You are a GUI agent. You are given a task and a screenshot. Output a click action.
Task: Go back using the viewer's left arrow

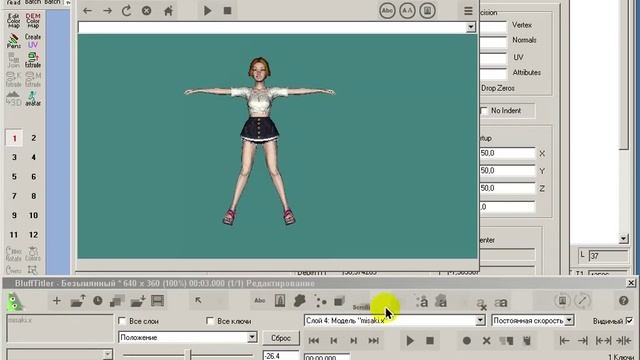coord(87,11)
